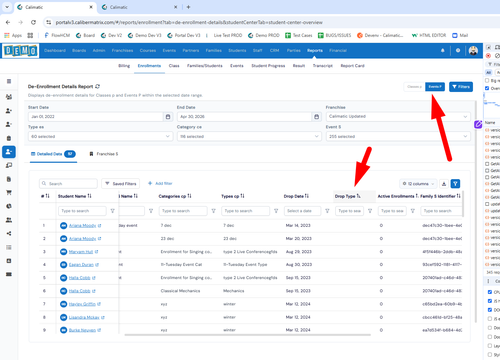Go back in browser history
500x360 pixels.
pos(8,22)
